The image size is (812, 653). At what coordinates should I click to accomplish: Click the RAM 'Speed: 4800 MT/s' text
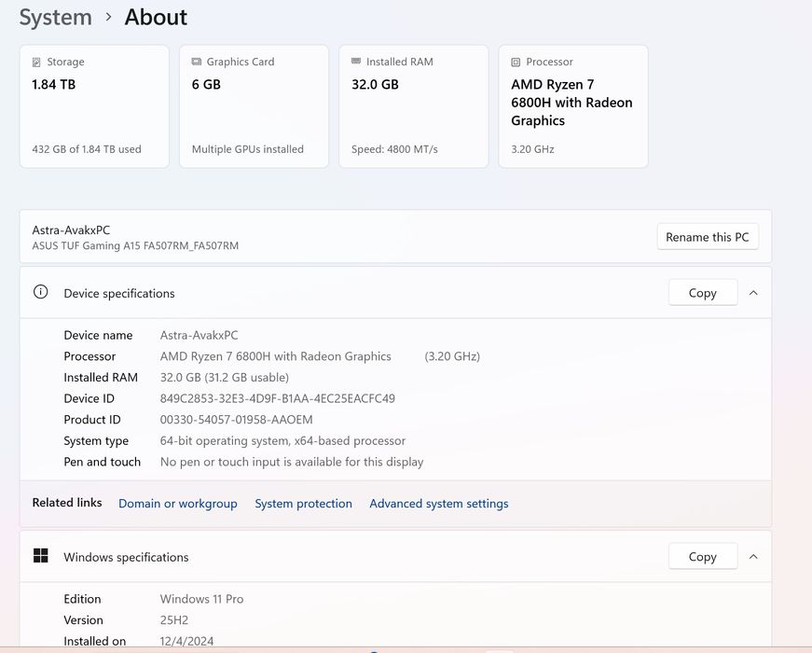(394, 149)
